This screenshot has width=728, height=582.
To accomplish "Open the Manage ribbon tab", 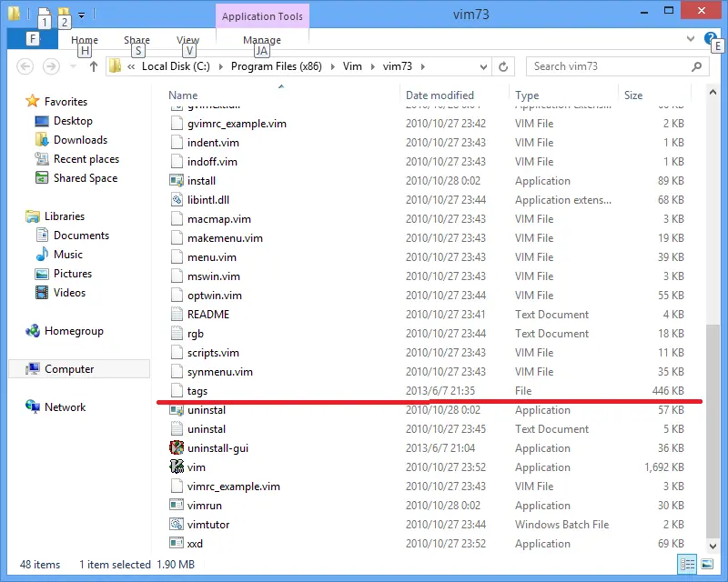I will pos(262,40).
